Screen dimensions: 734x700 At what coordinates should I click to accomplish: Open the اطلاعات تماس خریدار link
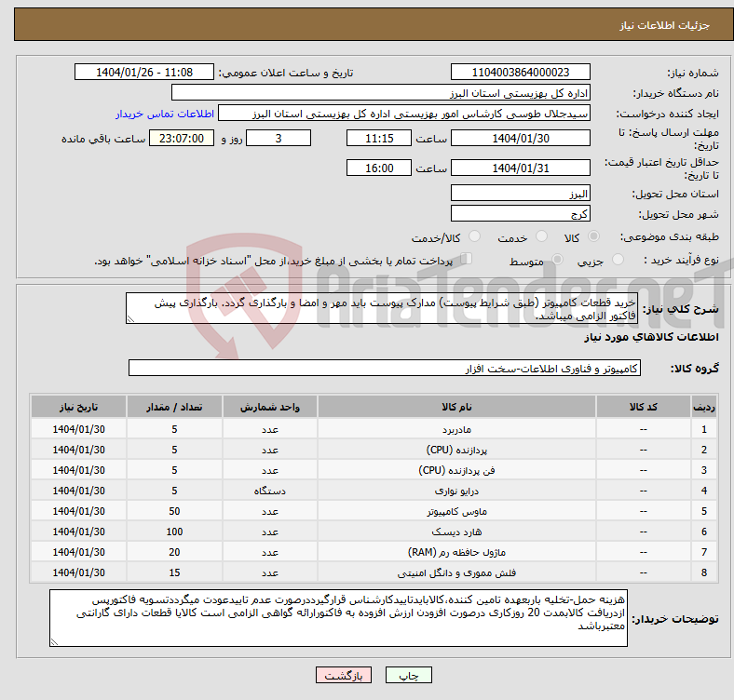(x=164, y=114)
